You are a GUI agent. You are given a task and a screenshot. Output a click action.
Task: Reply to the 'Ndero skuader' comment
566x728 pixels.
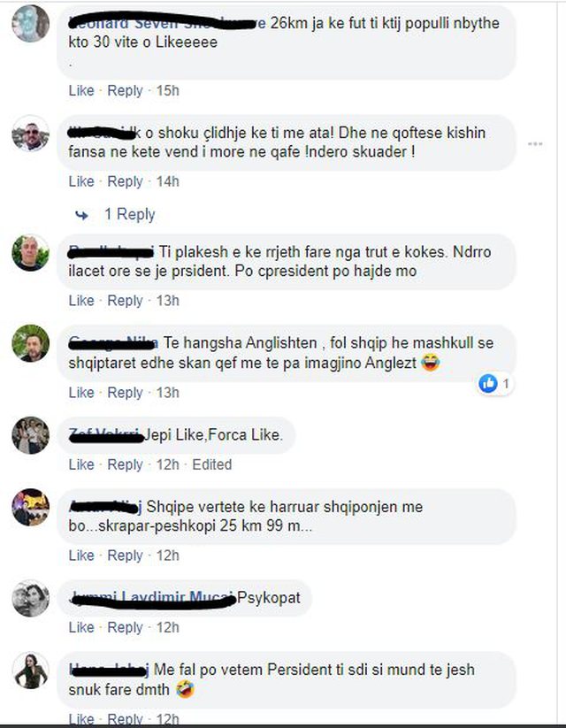[x=125, y=181]
